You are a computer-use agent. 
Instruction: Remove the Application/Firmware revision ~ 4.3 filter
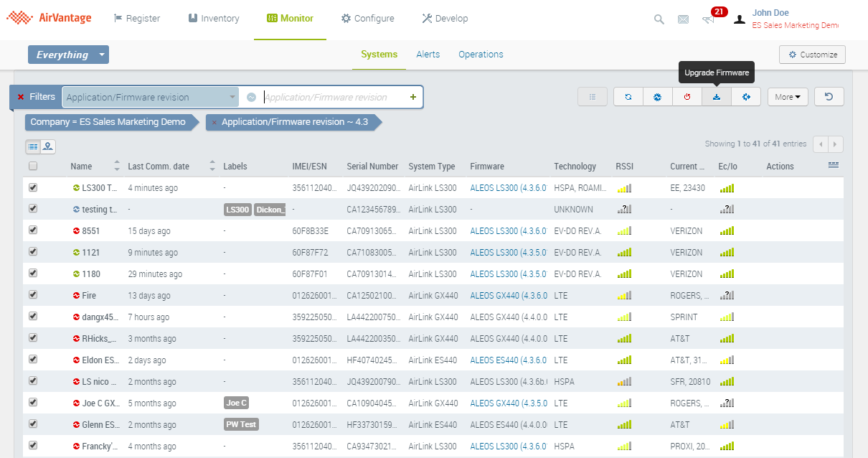click(x=214, y=123)
